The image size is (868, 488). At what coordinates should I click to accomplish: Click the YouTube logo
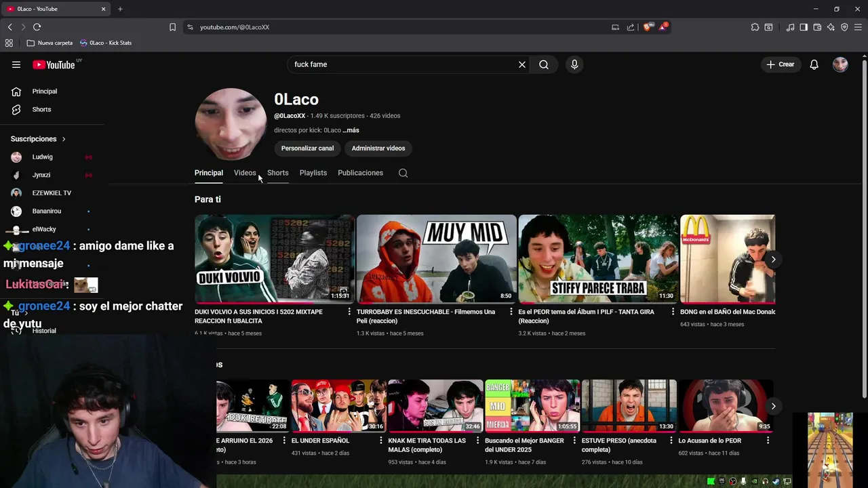click(54, 64)
